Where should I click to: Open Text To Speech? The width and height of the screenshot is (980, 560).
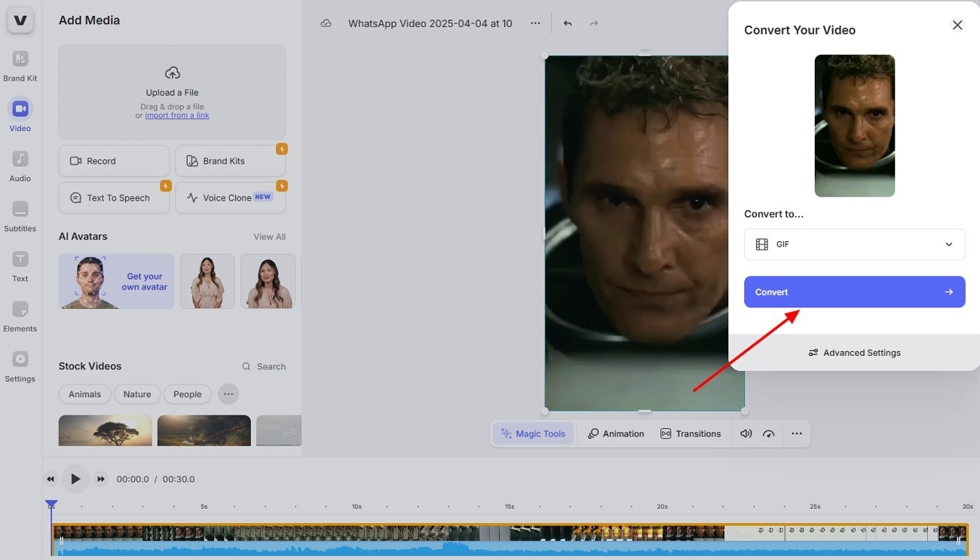[x=114, y=197]
